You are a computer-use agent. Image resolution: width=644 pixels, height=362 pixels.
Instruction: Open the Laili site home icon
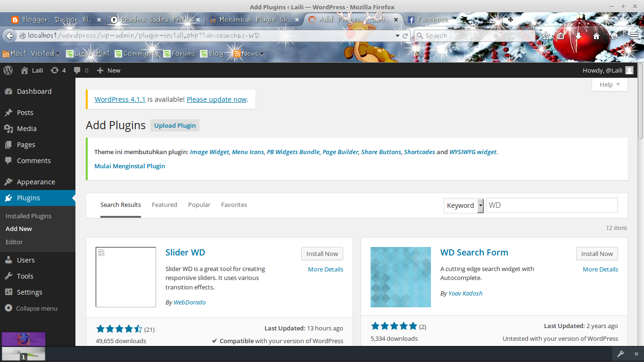[25, 70]
